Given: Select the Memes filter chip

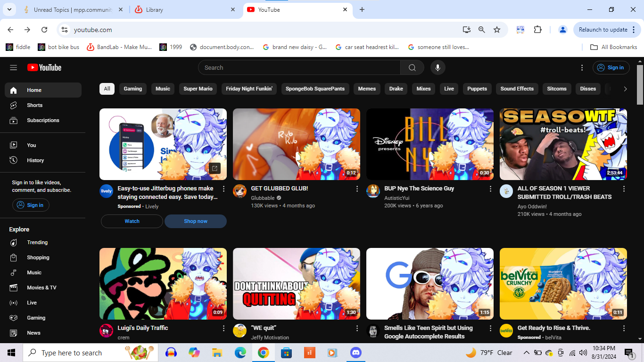Looking at the screenshot, I should click(367, 89).
